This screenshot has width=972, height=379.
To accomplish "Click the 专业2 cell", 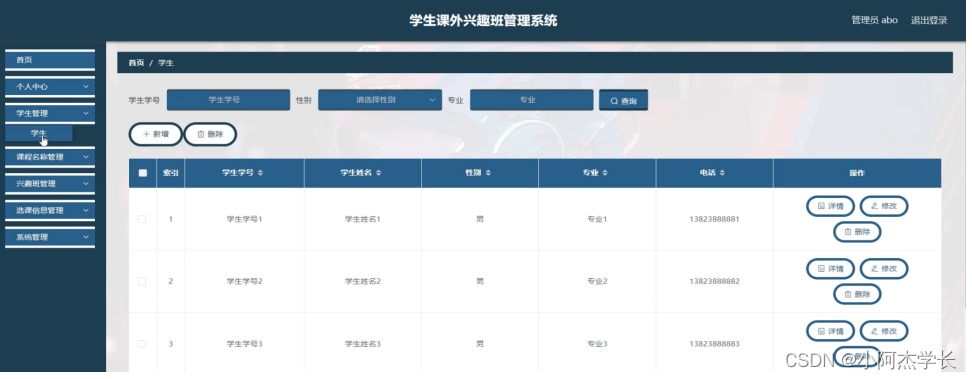I will click(597, 282).
